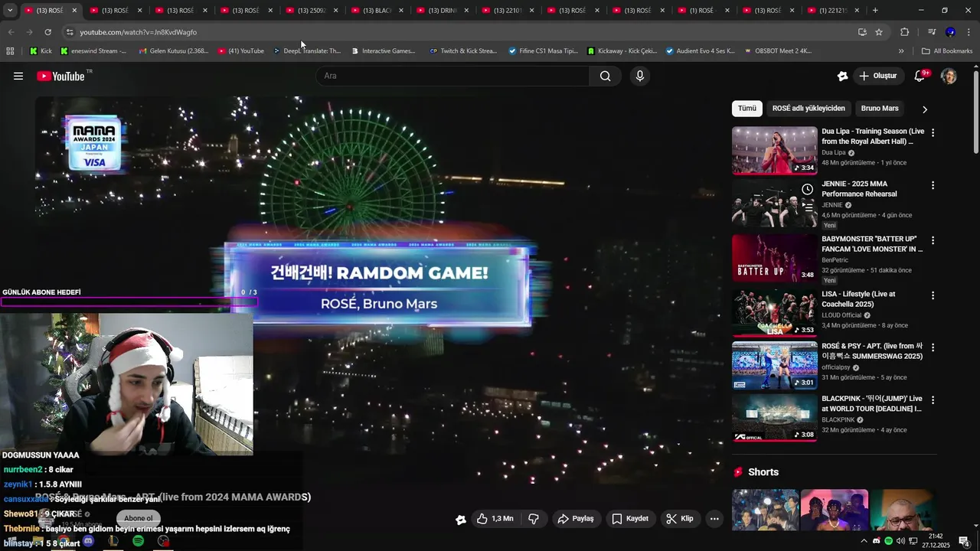Click the sparkle icon beside Oluştur

coord(843,76)
